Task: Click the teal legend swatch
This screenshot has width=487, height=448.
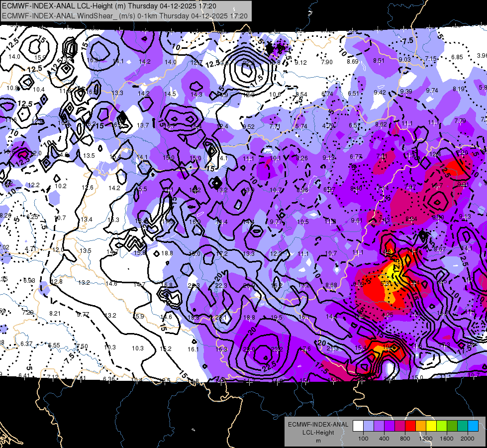Action: tap(463, 426)
